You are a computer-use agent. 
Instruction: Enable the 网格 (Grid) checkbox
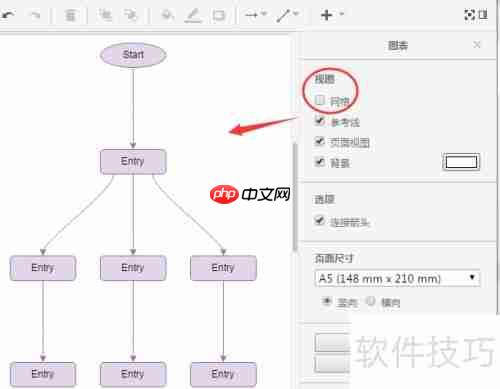click(x=320, y=100)
